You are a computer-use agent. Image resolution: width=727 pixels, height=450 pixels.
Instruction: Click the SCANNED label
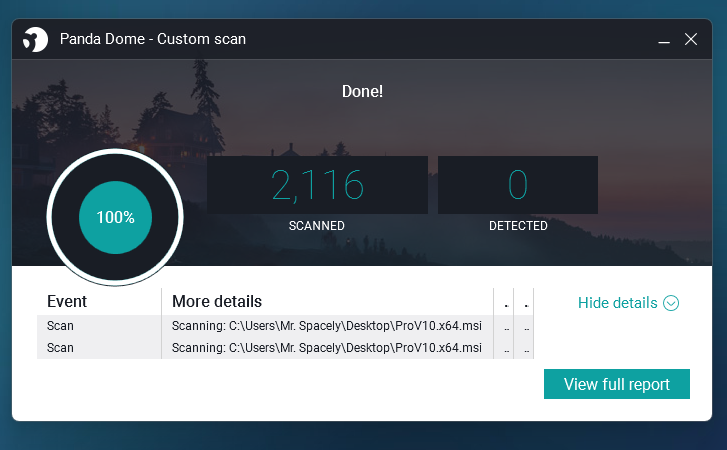[x=317, y=226]
